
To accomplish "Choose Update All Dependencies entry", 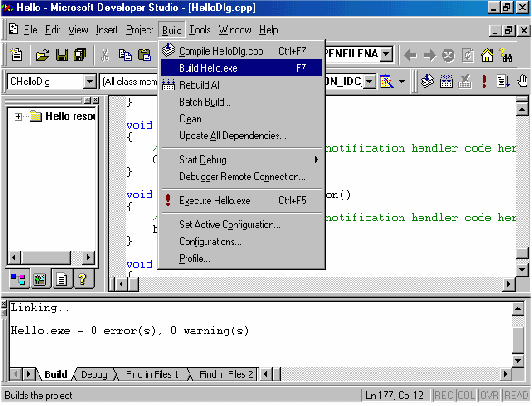I will click(241, 136).
